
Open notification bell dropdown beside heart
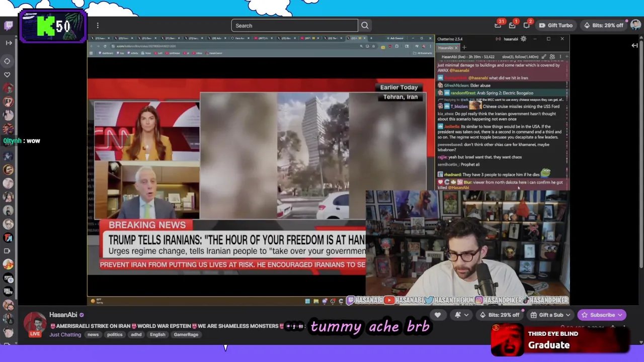[x=461, y=315]
